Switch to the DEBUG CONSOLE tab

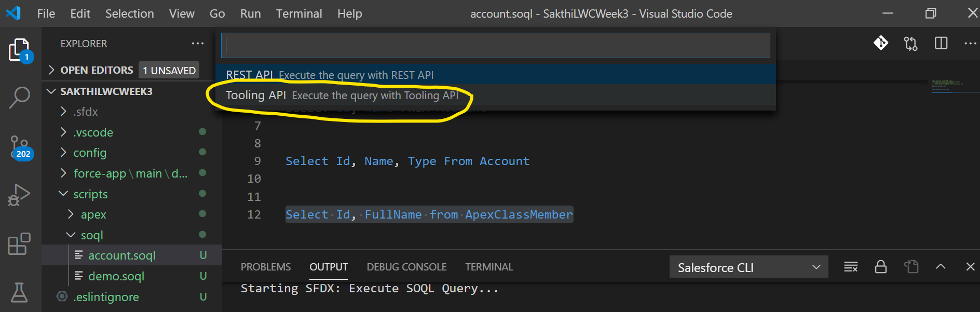[406, 267]
